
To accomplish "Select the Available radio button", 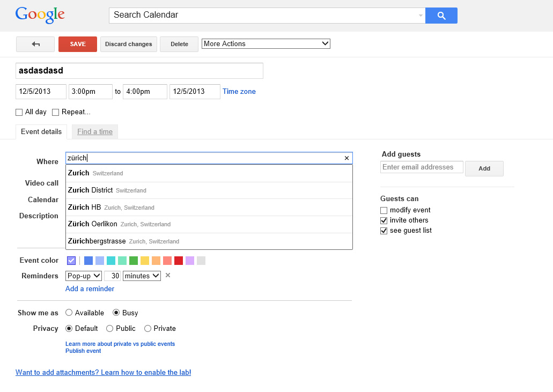I will click(x=69, y=313).
